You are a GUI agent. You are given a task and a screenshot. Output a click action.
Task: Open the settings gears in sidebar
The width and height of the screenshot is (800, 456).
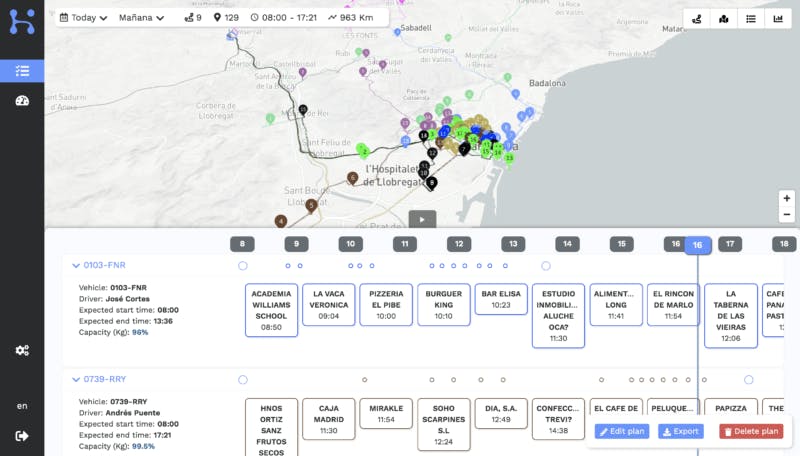click(x=22, y=350)
